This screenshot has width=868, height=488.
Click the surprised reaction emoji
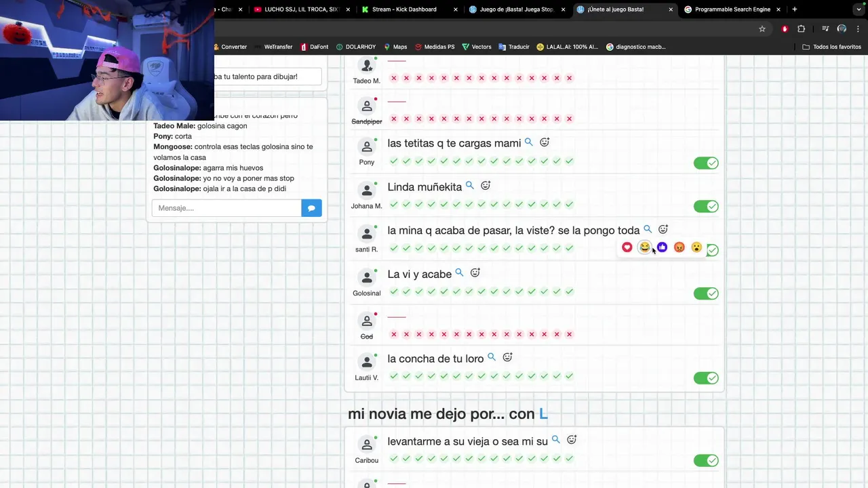tap(696, 247)
